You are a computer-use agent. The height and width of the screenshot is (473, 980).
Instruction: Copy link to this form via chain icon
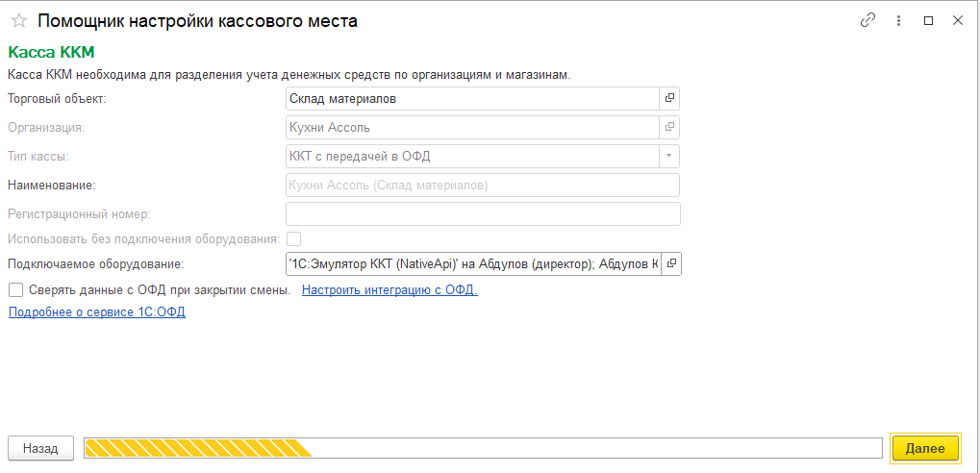click(867, 20)
